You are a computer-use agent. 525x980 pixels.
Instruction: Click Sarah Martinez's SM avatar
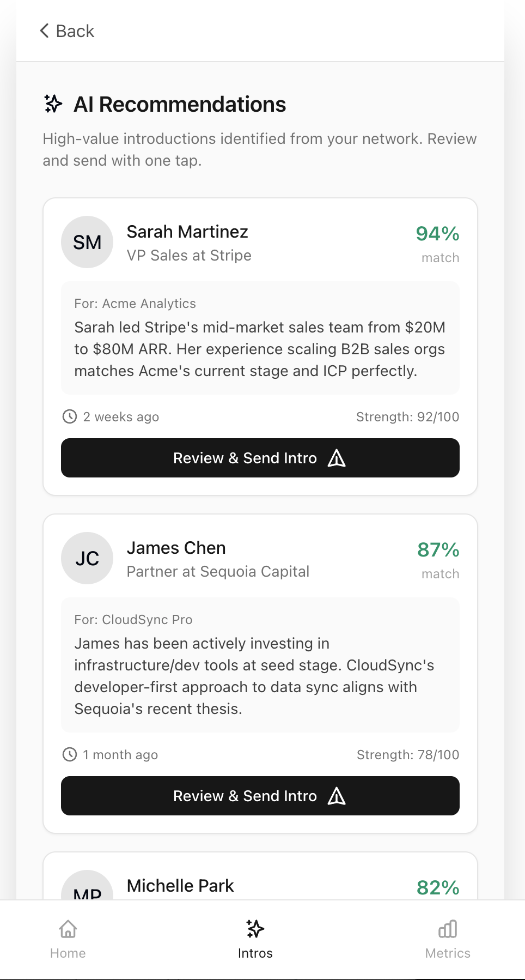(87, 242)
